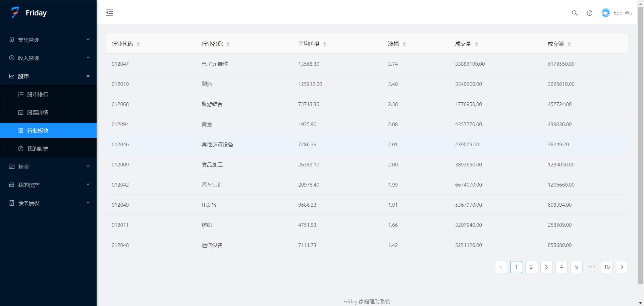Click the Ezer Wu profile avatar
644x306 pixels.
pyautogui.click(x=605, y=12)
